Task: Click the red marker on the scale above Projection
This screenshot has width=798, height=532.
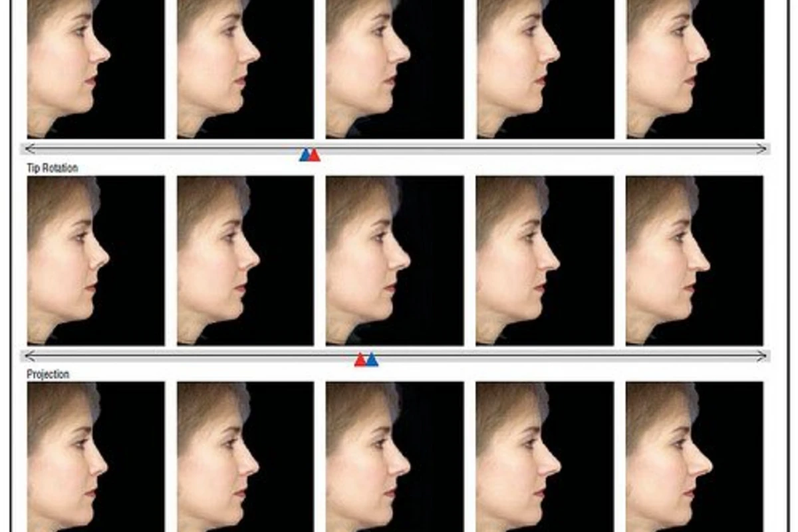Action: click(360, 360)
